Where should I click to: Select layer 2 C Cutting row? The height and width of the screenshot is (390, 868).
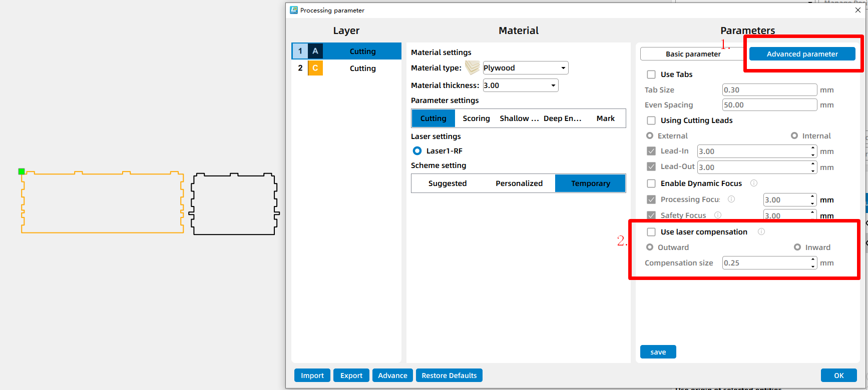(x=346, y=68)
